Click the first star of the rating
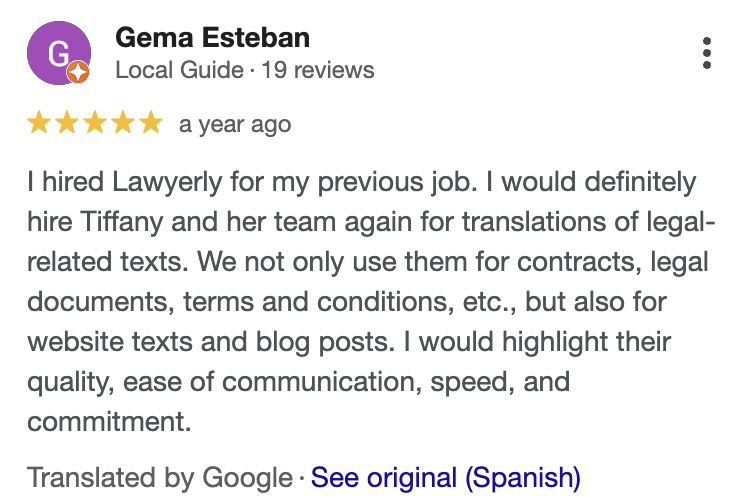 39,123
